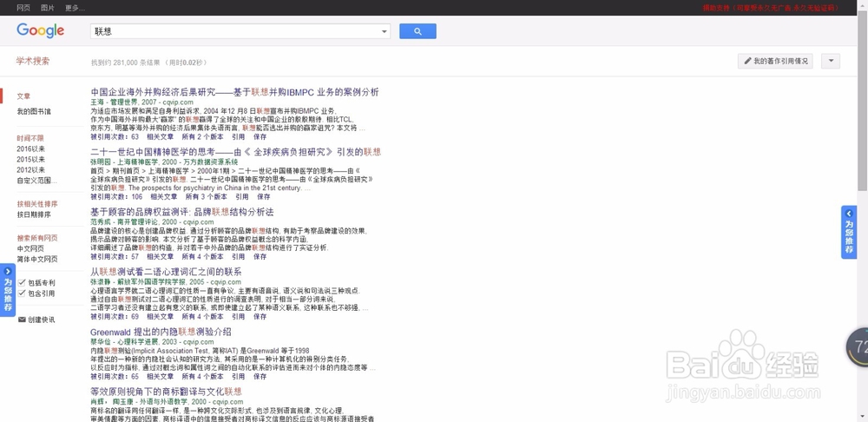The width and height of the screenshot is (868, 422).
Task: Toggle the 包括专利 checkbox
Action: (23, 282)
